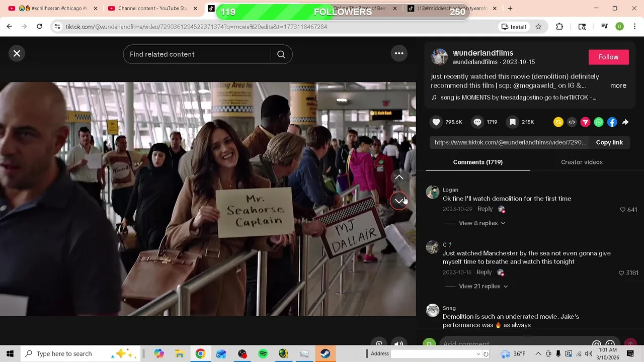Open the three-dot more options menu
This screenshot has width=644, height=362.
click(x=399, y=53)
